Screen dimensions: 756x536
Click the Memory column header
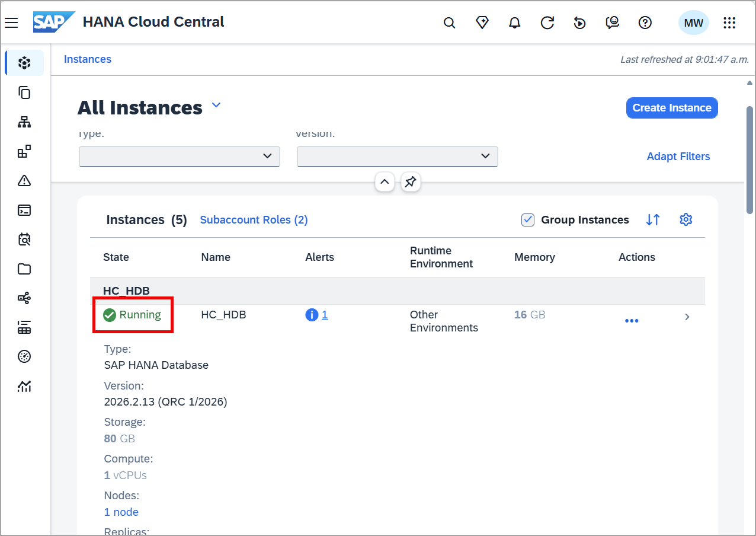(x=534, y=257)
